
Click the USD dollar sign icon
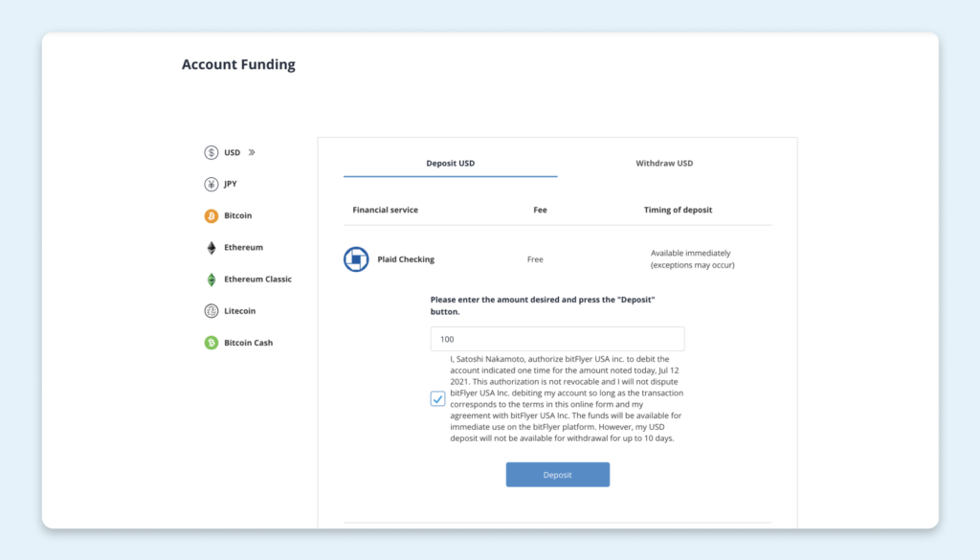(212, 152)
